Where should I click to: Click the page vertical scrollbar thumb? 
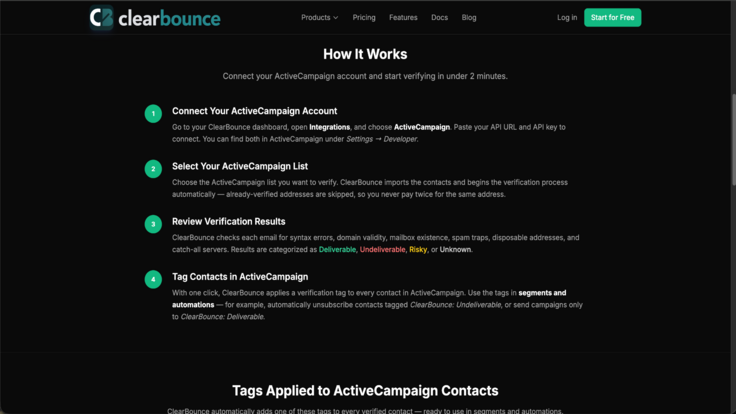tap(733, 140)
